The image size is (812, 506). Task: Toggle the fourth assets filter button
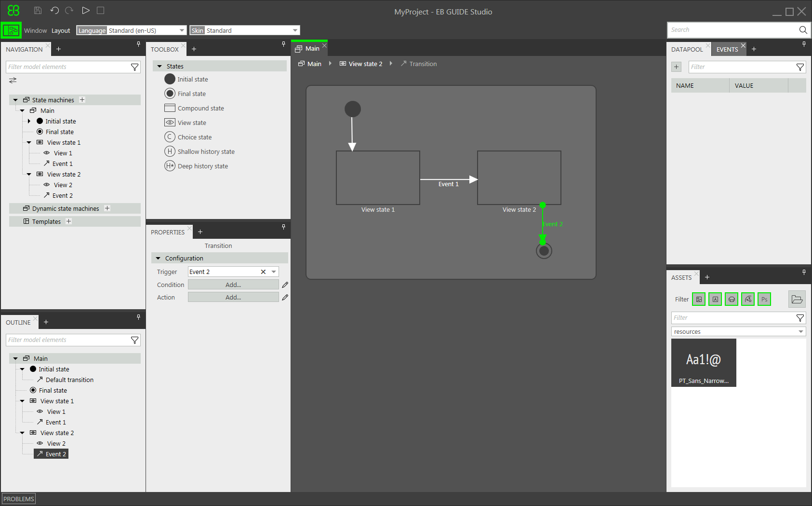click(x=748, y=299)
